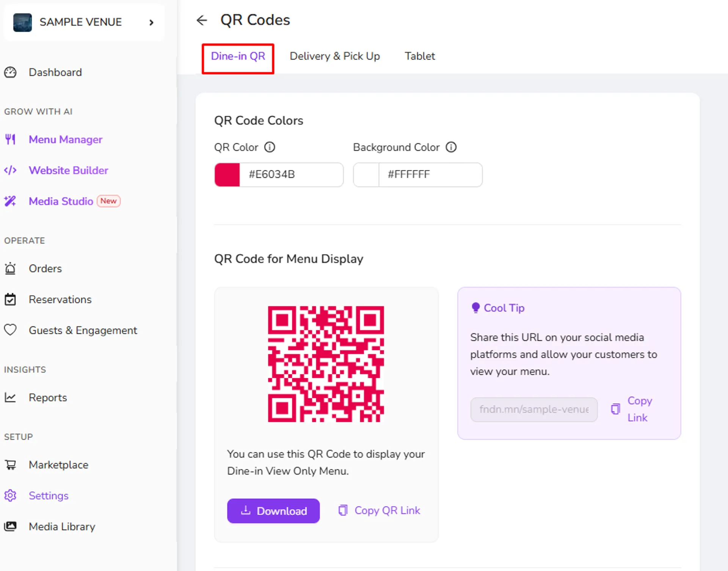Click the "INSIGHTS" sidebar label

(x=25, y=370)
